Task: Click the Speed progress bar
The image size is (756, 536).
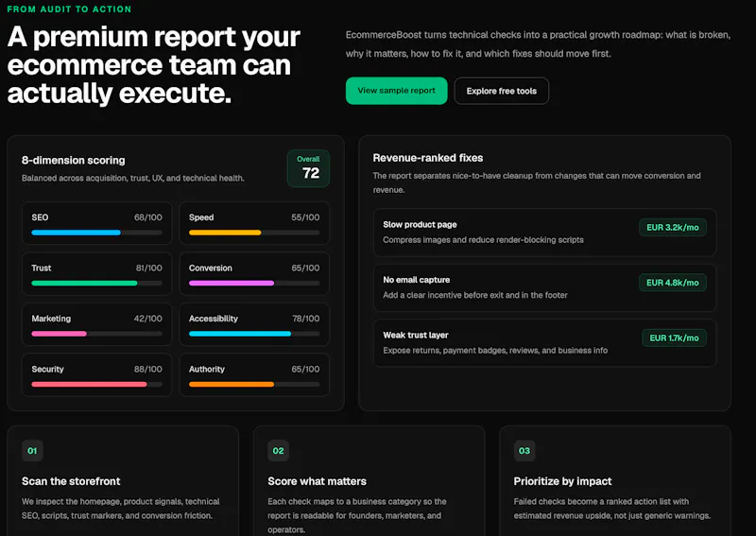Action: coord(254,233)
